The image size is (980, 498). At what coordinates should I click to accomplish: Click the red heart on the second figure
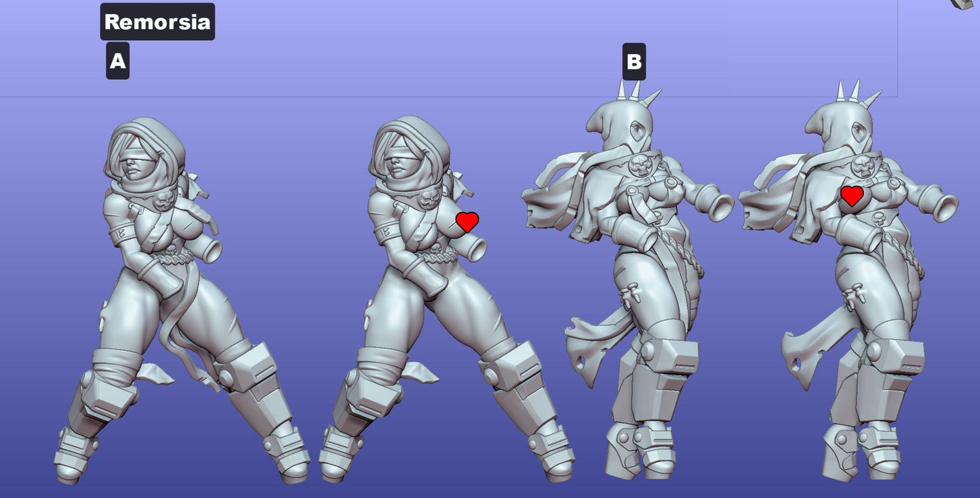point(467,222)
